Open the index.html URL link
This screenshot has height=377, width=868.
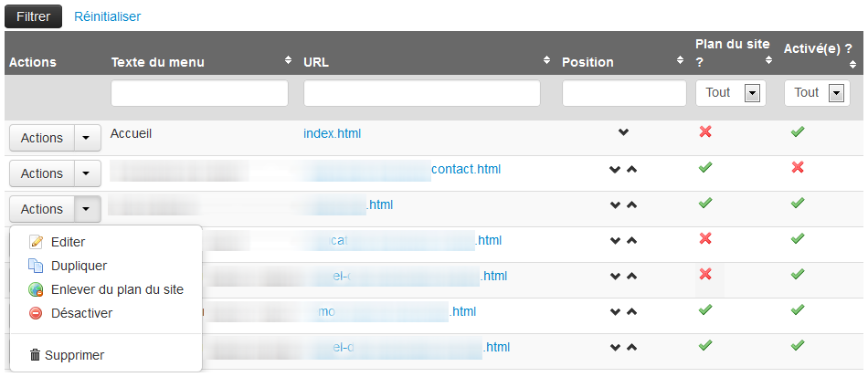tap(332, 133)
